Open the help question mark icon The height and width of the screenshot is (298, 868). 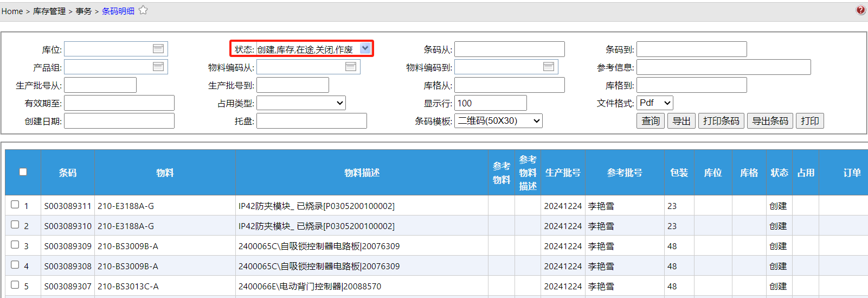pos(860,10)
